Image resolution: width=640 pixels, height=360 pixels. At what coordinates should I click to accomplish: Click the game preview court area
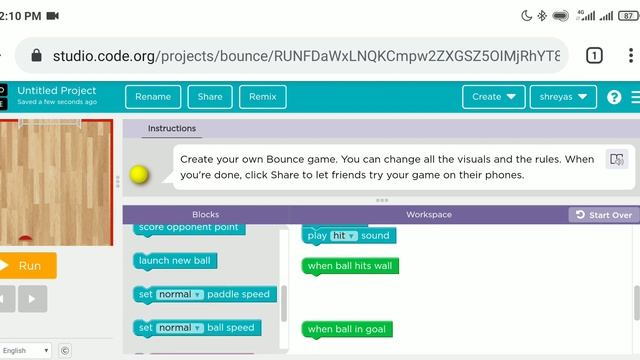[x=56, y=182]
